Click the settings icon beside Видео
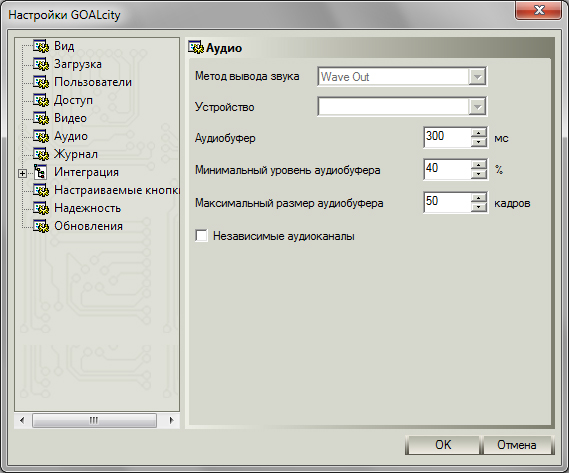The height and width of the screenshot is (473, 569). click(41, 118)
